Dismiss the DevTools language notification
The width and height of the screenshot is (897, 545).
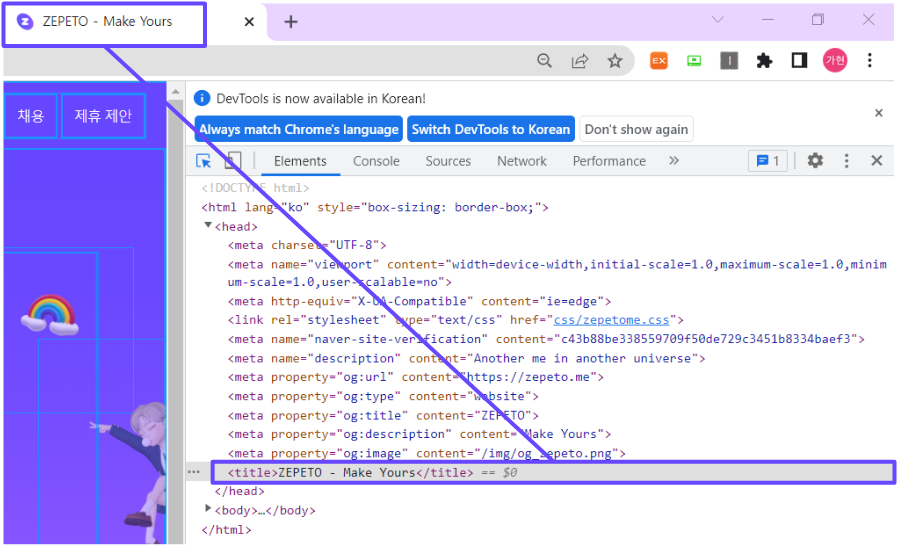coord(879,113)
